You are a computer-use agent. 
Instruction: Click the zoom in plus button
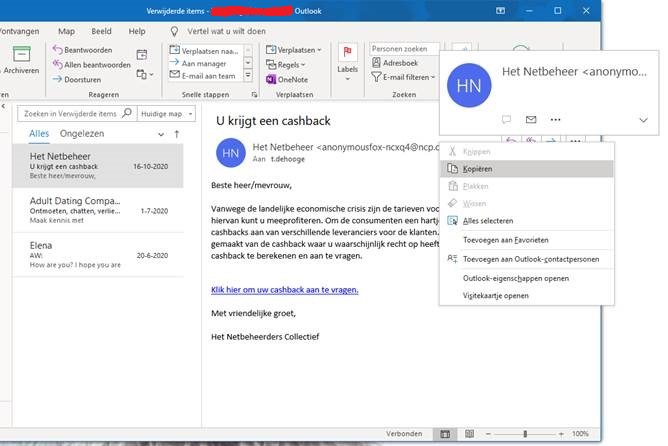[561, 434]
